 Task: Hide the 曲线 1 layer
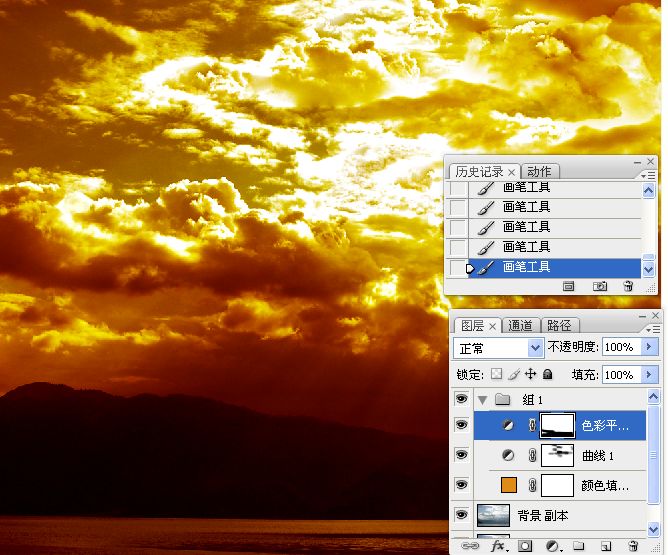(461, 455)
